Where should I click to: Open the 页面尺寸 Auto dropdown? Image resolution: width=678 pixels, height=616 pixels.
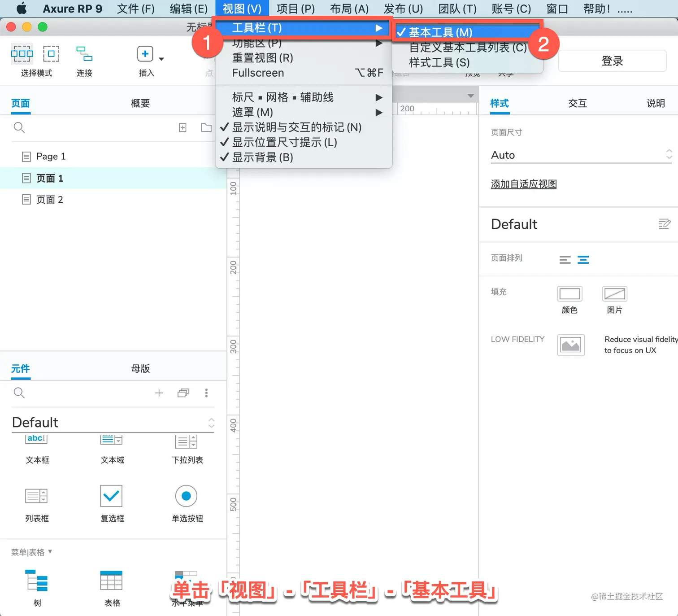(582, 155)
